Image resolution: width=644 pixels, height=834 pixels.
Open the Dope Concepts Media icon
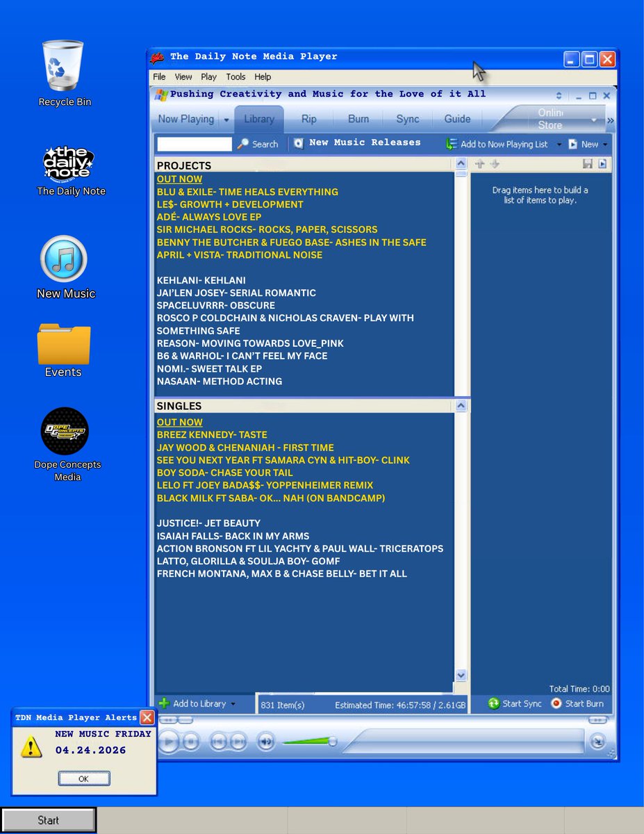point(65,431)
